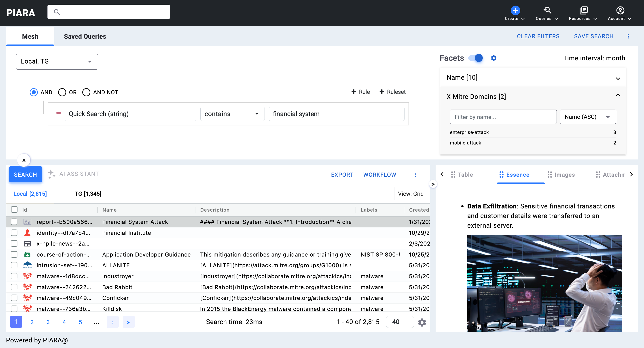
Task: Click the malware biohazard icon for Industroyer
Action: [x=28, y=276]
